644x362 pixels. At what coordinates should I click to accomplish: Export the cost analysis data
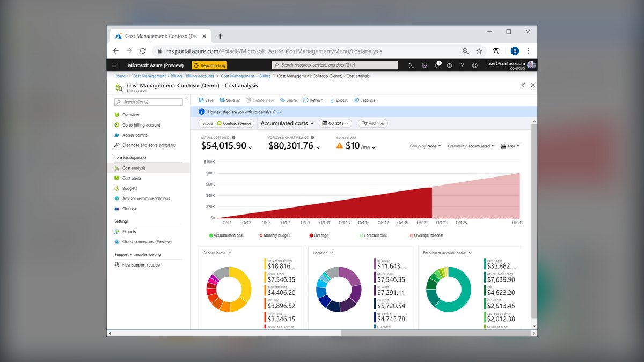pos(339,100)
